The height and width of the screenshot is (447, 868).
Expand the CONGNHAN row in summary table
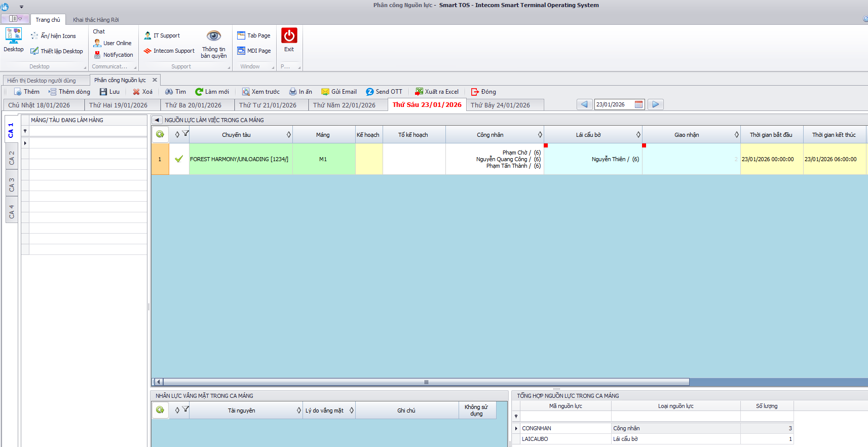coord(516,428)
